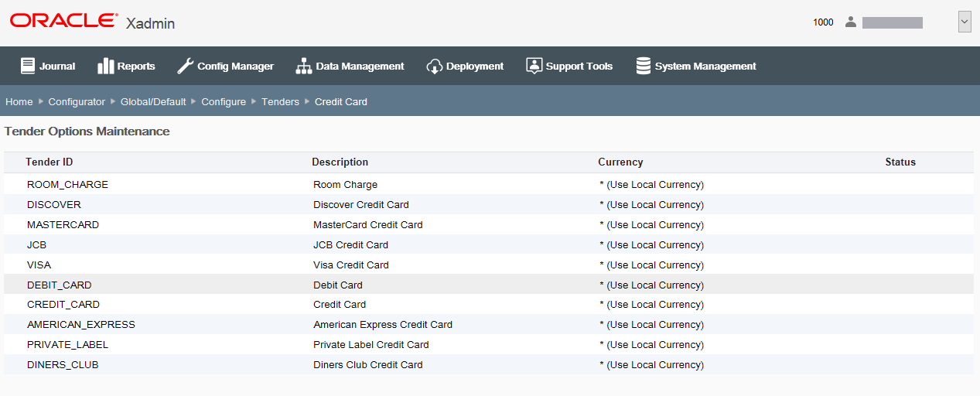980x396 pixels.
Task: Click the MasterCard Credit Card description
Action: [368, 225]
